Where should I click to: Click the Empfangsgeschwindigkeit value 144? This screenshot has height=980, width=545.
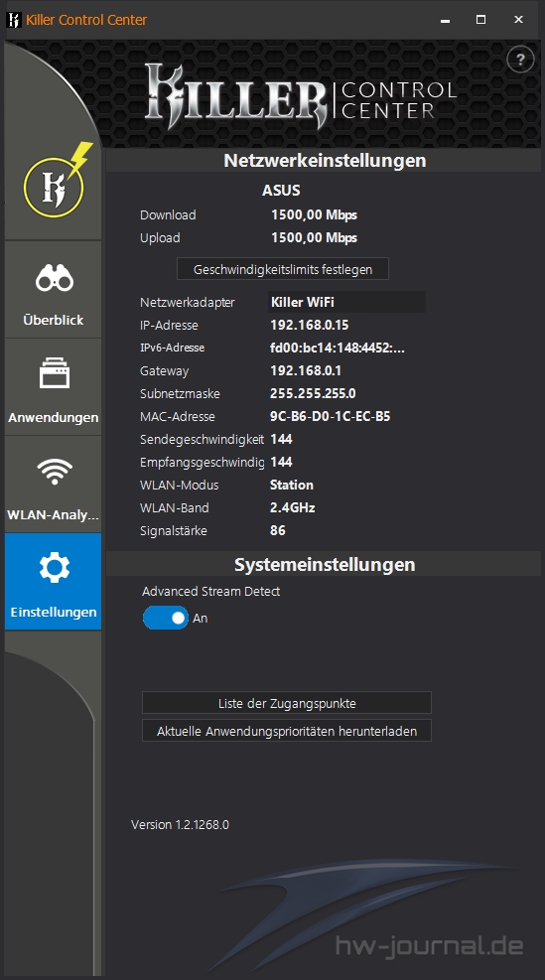coord(281,462)
